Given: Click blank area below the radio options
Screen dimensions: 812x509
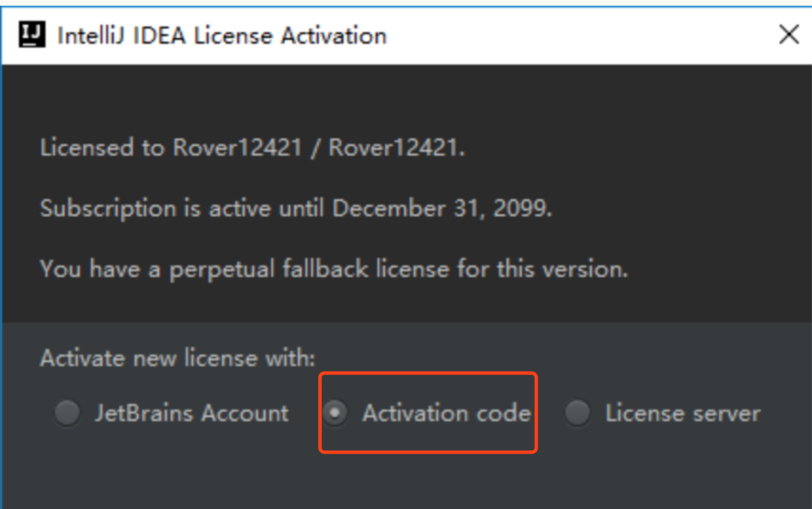Looking at the screenshot, I should [x=406, y=481].
